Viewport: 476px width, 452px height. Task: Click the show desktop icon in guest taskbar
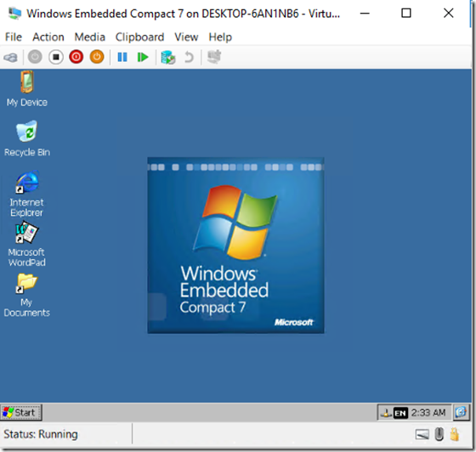click(x=461, y=412)
